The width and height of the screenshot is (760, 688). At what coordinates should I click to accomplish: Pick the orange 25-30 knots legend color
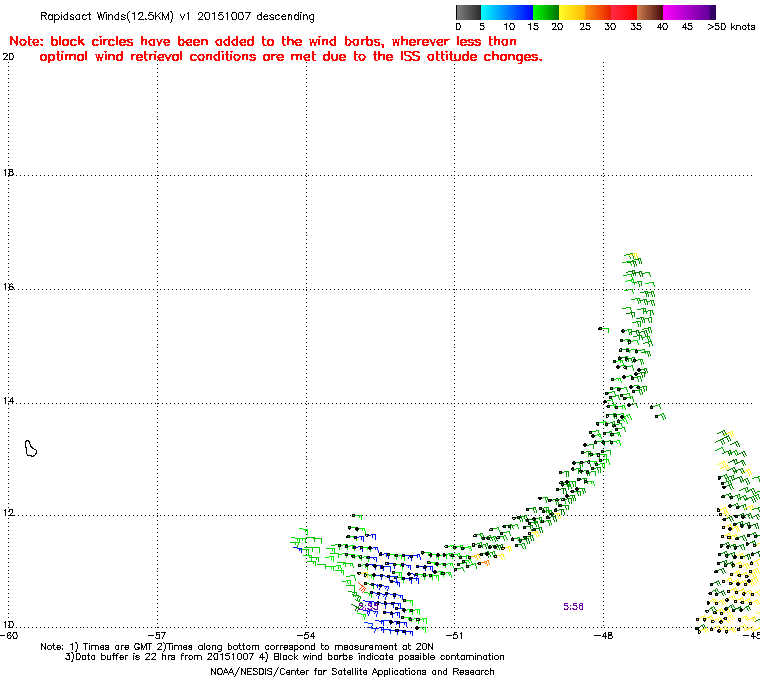(598, 13)
